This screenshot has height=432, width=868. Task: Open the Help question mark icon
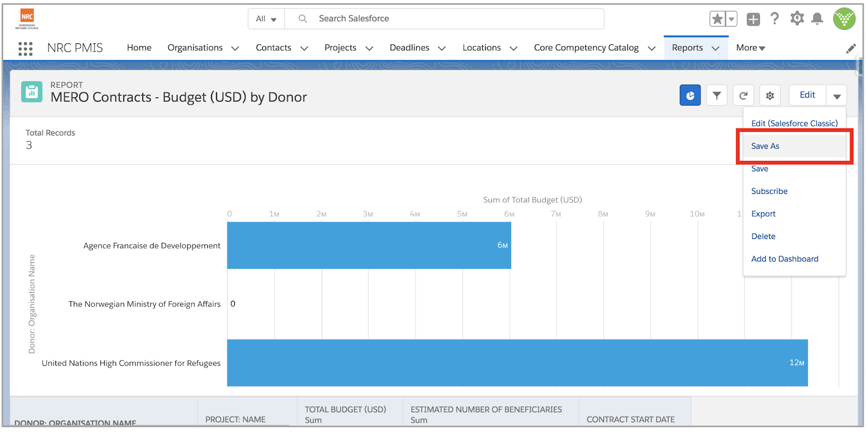[x=775, y=19]
